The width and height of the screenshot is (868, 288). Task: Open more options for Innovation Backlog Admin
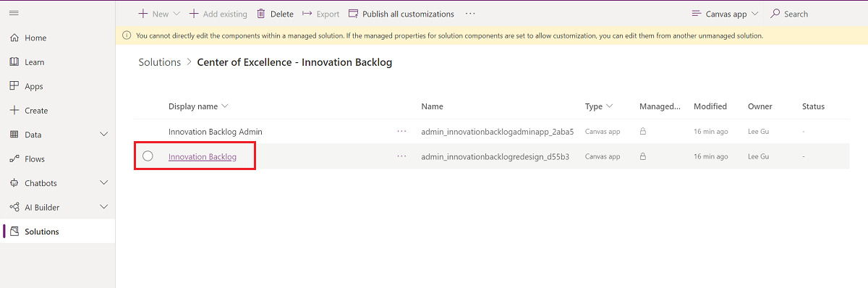401,132
